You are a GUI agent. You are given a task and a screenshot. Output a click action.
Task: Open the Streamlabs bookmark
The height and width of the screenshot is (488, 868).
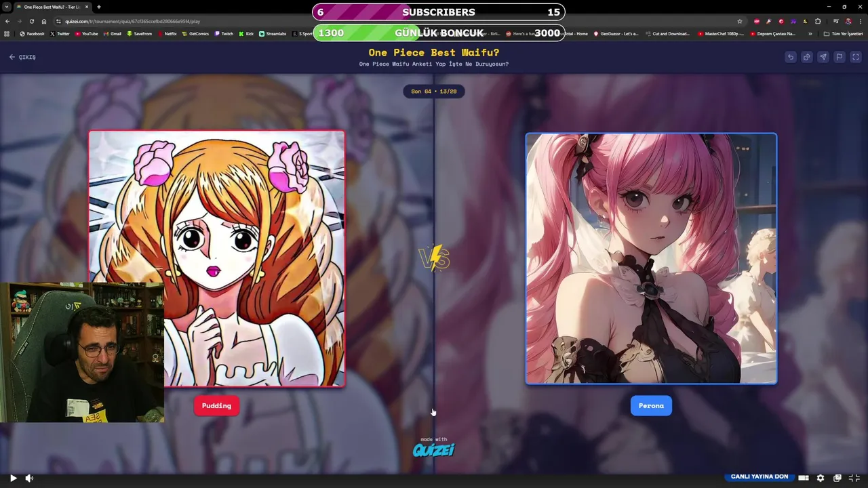[273, 33]
